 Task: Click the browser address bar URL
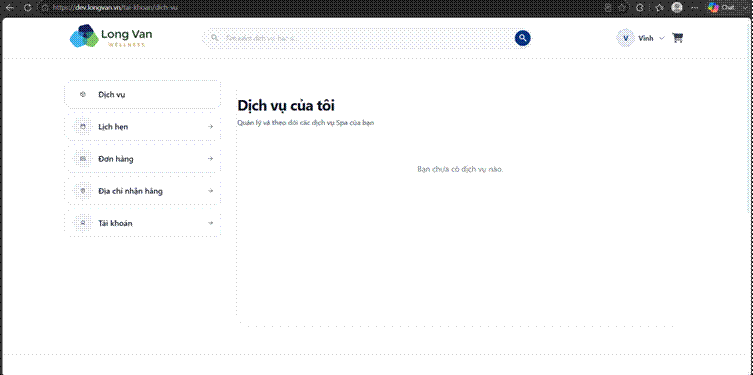114,8
